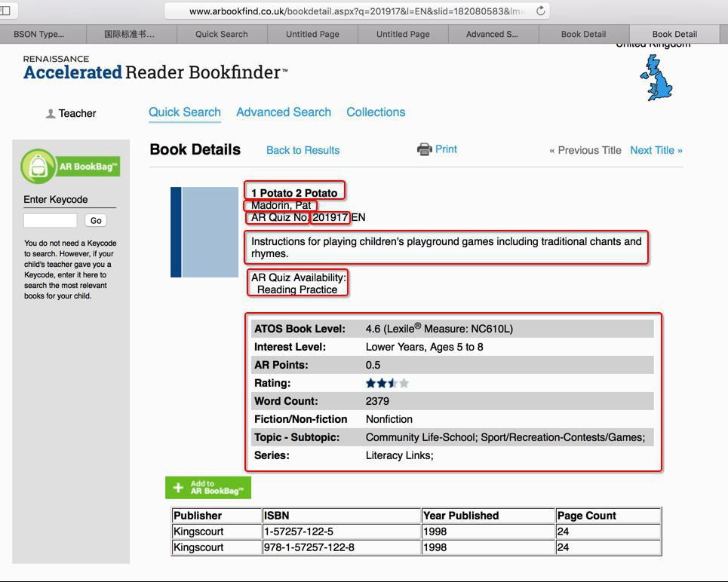
Task: Click the book cover placeholder thumbnail
Action: click(204, 232)
